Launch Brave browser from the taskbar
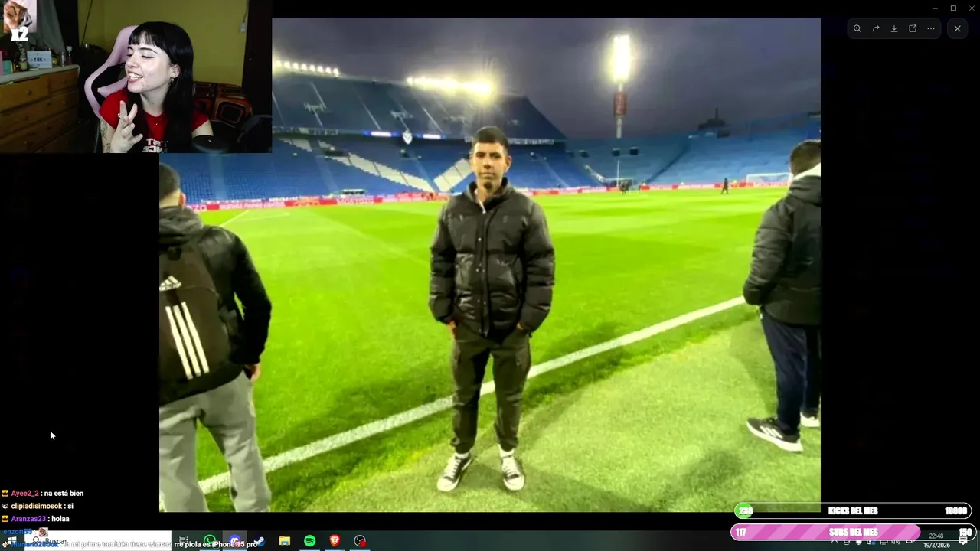Screen dimensions: 980x551 335,541
